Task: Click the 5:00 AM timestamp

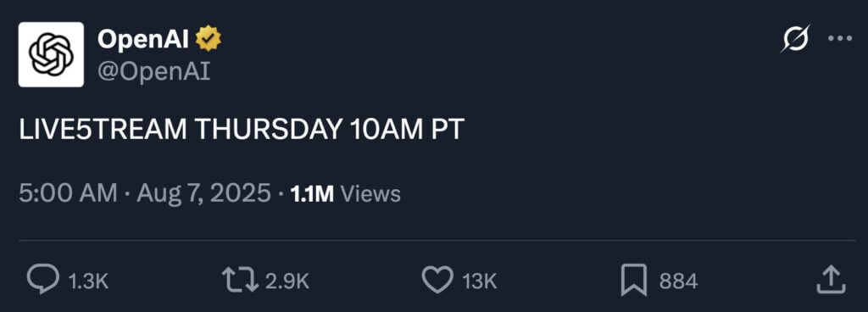Action: (x=68, y=193)
